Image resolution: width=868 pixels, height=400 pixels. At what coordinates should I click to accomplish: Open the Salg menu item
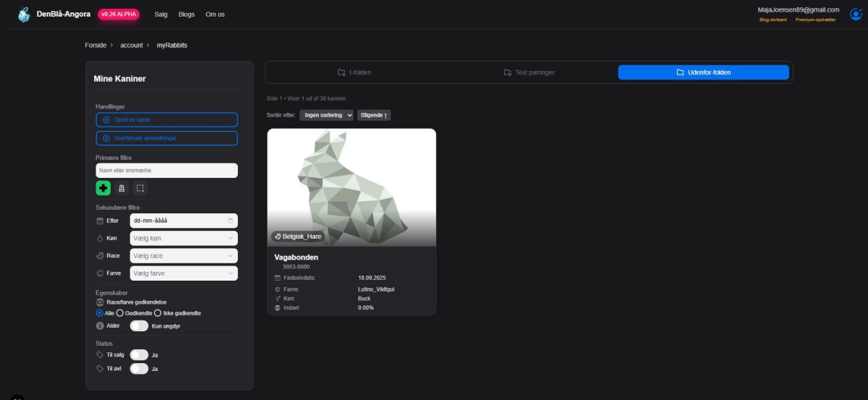tap(161, 14)
